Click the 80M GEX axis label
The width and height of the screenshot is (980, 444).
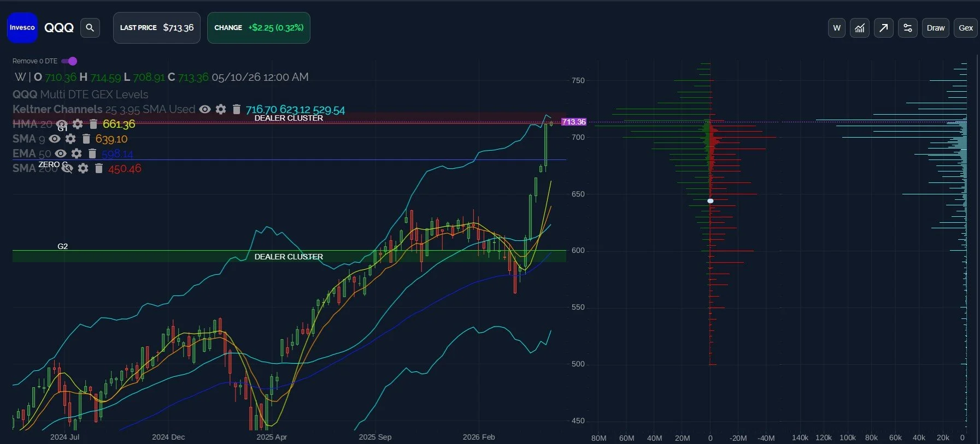pos(598,438)
